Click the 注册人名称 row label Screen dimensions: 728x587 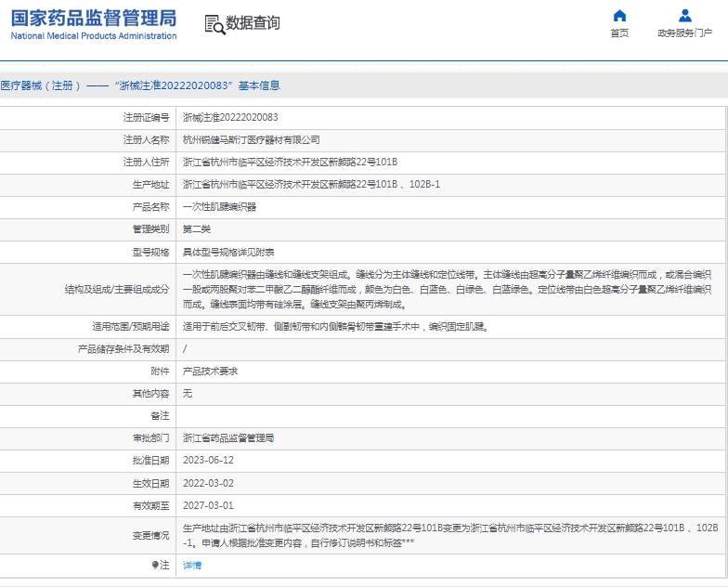[x=147, y=139]
